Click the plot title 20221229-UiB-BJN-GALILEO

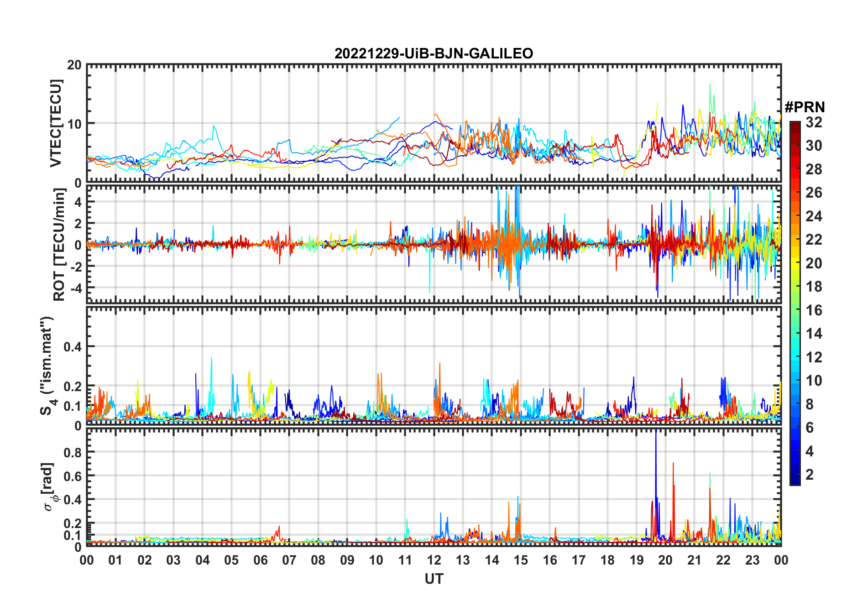434,53
